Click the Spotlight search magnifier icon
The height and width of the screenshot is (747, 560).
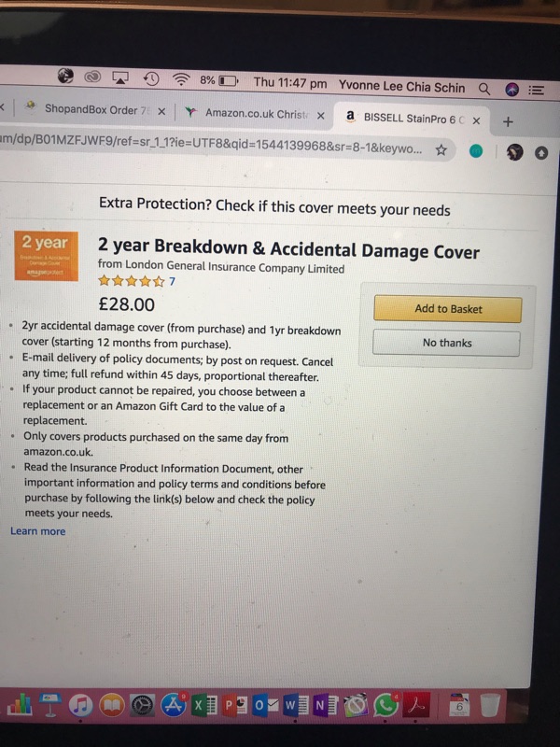pos(483,88)
